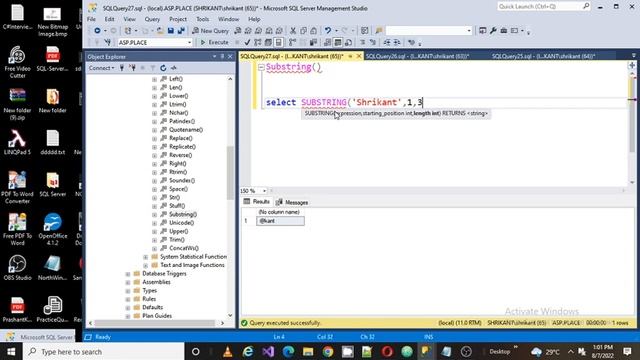
Task: Click the Save file icon
Action: (171, 31)
